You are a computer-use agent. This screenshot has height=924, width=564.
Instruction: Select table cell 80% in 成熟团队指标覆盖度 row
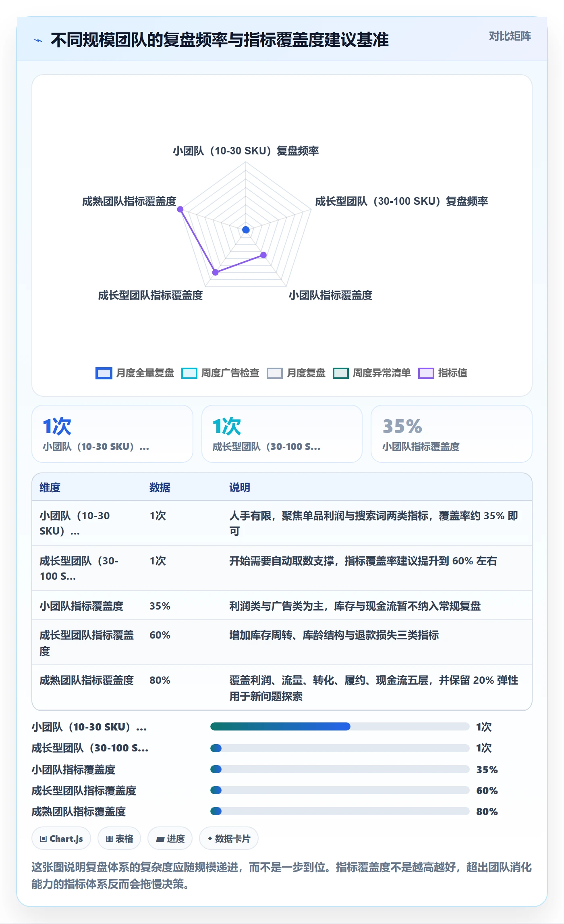(x=160, y=680)
